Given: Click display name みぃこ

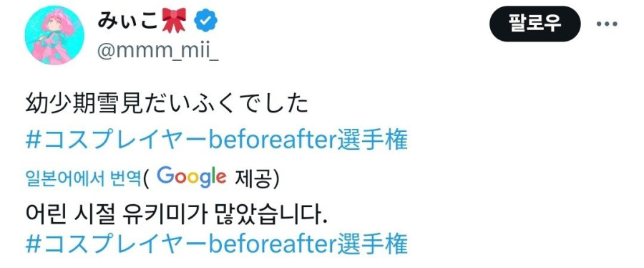Looking at the screenshot, I should click(x=127, y=20).
